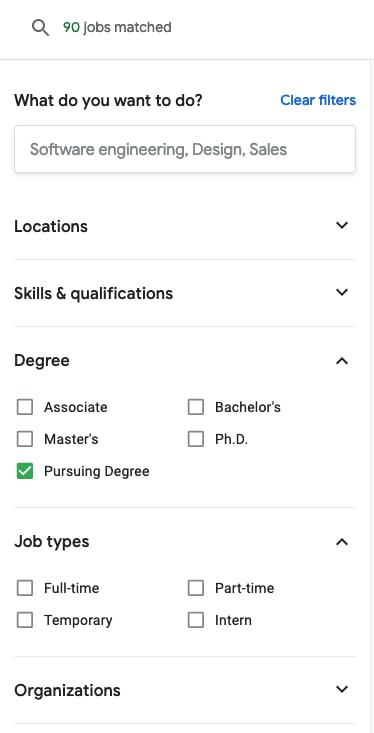This screenshot has height=733, width=374.
Task: Open the Locations section heading
Action: 51,226
